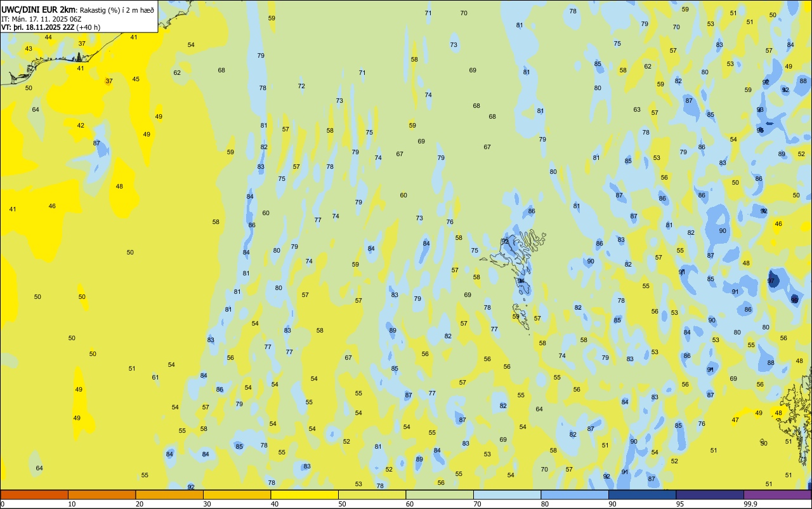Click the map value "43"

point(29,49)
